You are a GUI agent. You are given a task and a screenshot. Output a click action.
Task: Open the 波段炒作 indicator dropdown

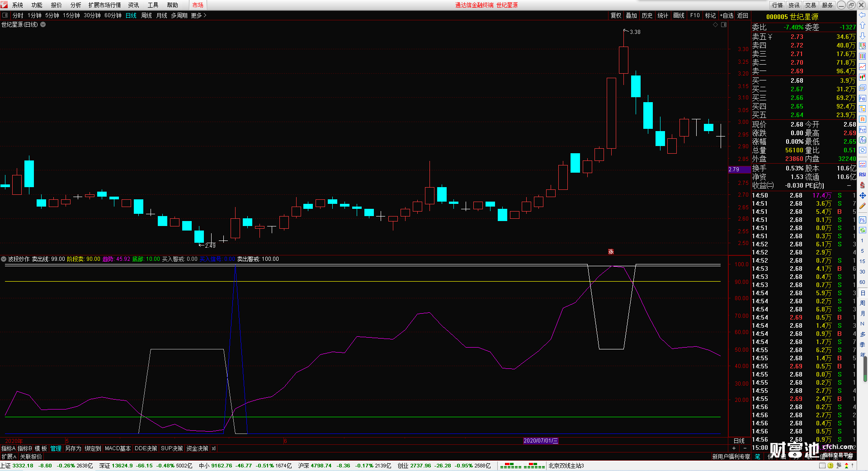[4, 259]
